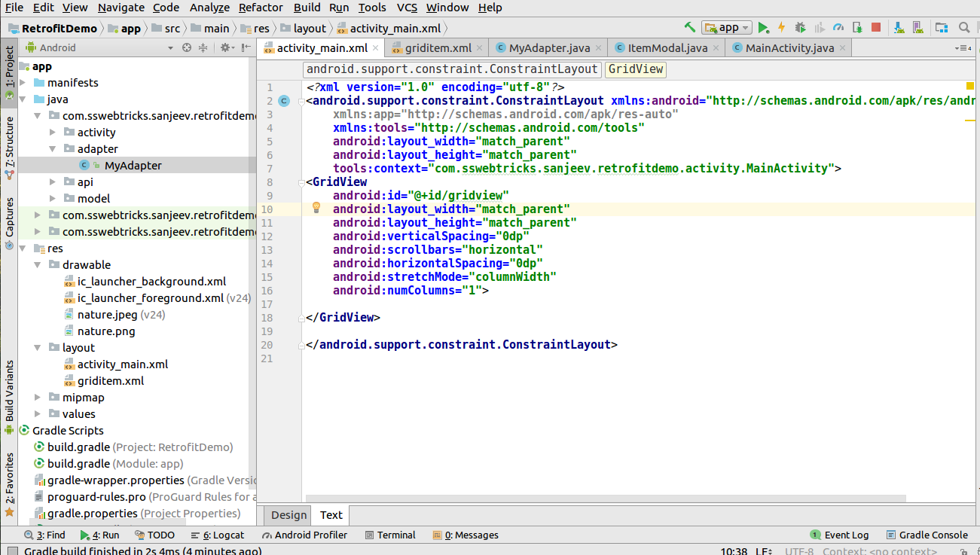Build project with the hammer icon
This screenshot has height=555, width=980.
[x=689, y=27]
